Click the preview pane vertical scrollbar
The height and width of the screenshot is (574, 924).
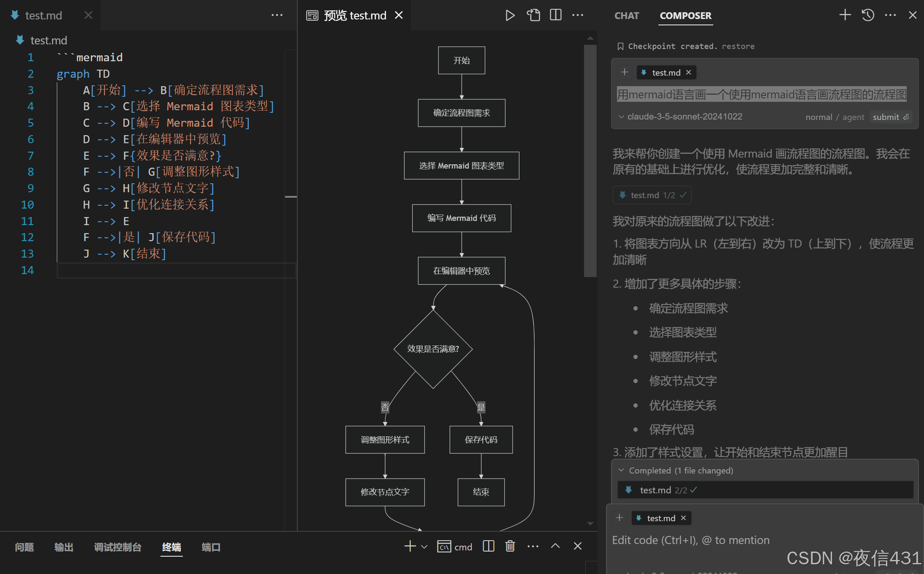[590, 161]
